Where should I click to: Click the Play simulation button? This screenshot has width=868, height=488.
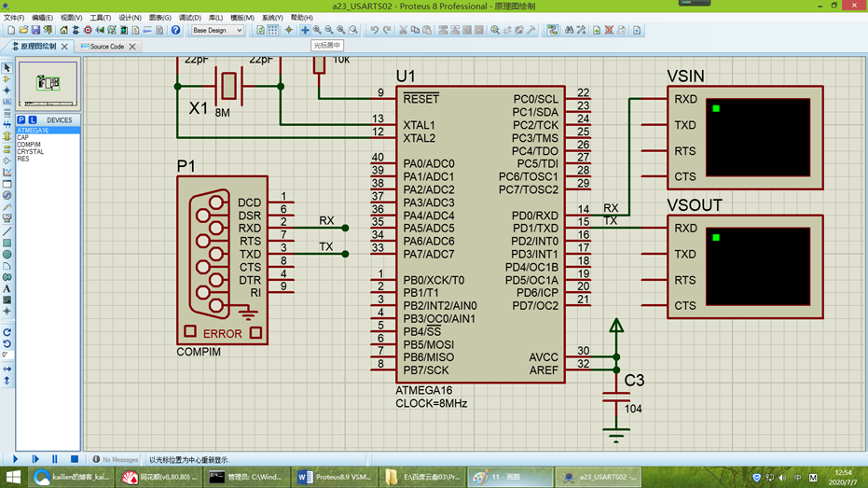click(x=15, y=459)
